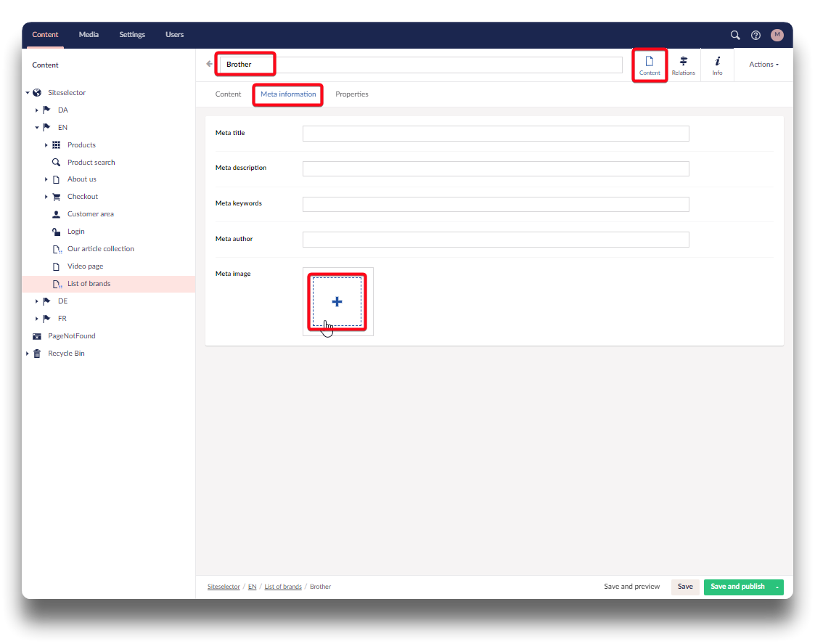Click the user avatar in top bar

click(777, 35)
